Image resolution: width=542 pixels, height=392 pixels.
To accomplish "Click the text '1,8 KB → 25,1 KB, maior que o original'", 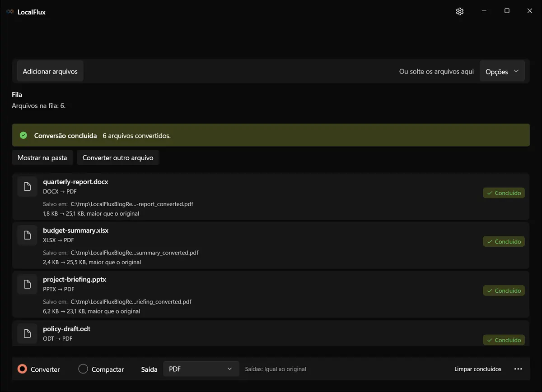I will pos(91,213).
